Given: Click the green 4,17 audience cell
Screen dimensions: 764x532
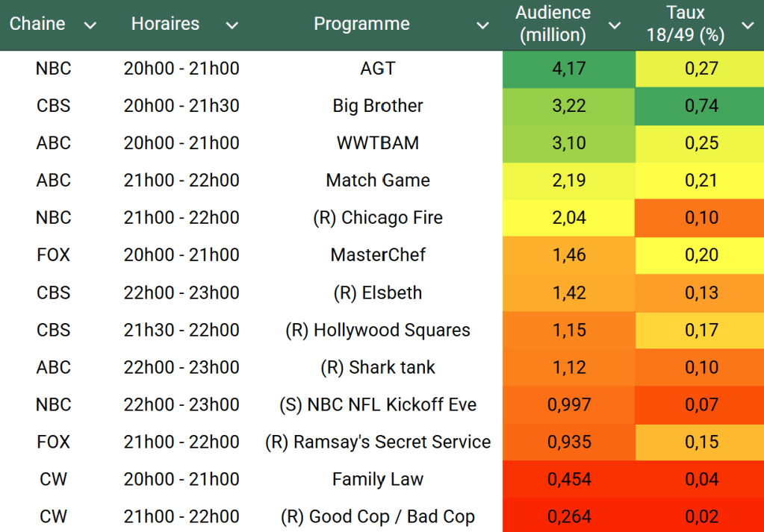Looking at the screenshot, I should point(568,69).
